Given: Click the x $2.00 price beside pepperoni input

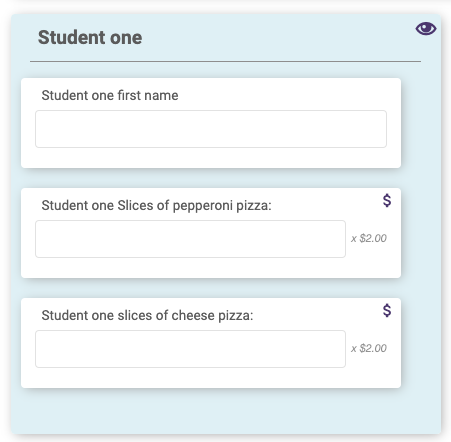Looking at the screenshot, I should (369, 238).
